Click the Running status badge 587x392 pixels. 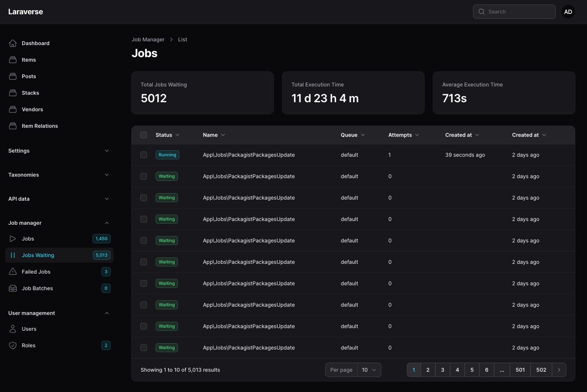tap(167, 155)
